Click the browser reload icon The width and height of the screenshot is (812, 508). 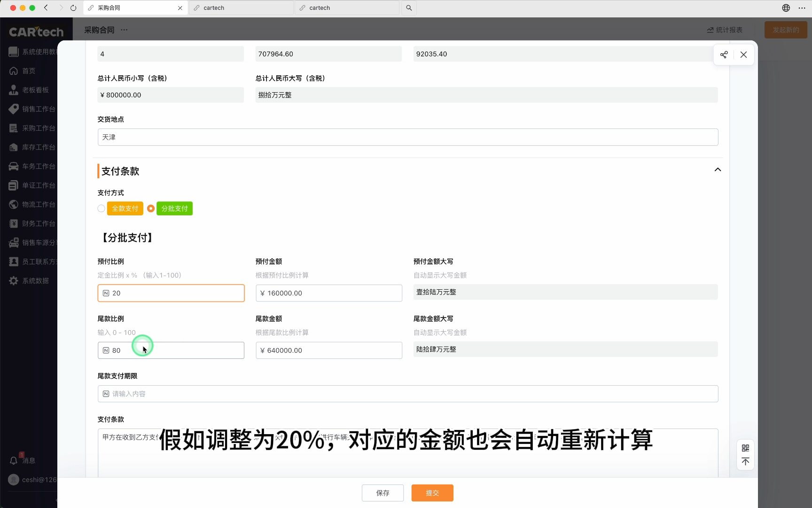coord(73,8)
